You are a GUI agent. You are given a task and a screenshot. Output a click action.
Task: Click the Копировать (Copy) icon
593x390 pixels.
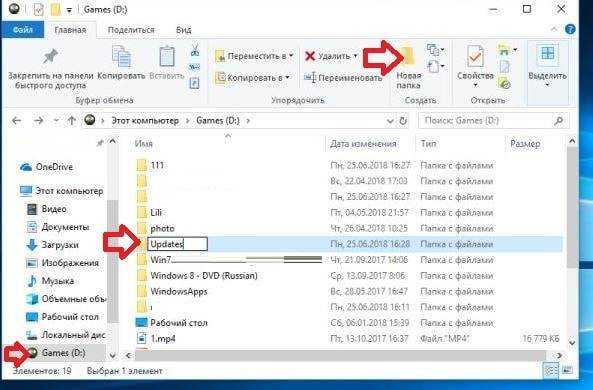(x=121, y=56)
